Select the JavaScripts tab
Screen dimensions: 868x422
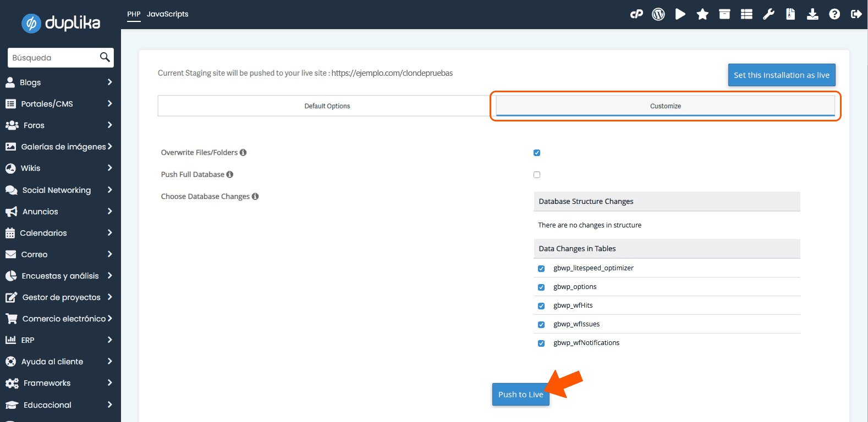tap(167, 14)
